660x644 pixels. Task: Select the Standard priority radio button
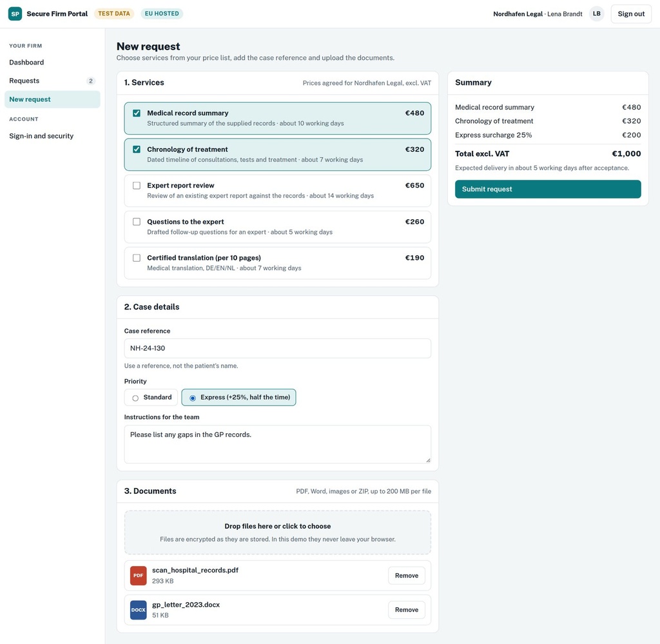pos(135,398)
